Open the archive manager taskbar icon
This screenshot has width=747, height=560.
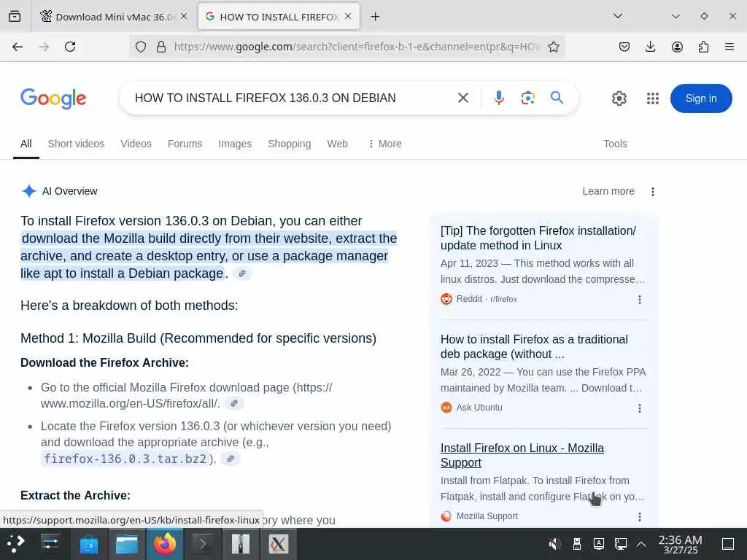(241, 544)
